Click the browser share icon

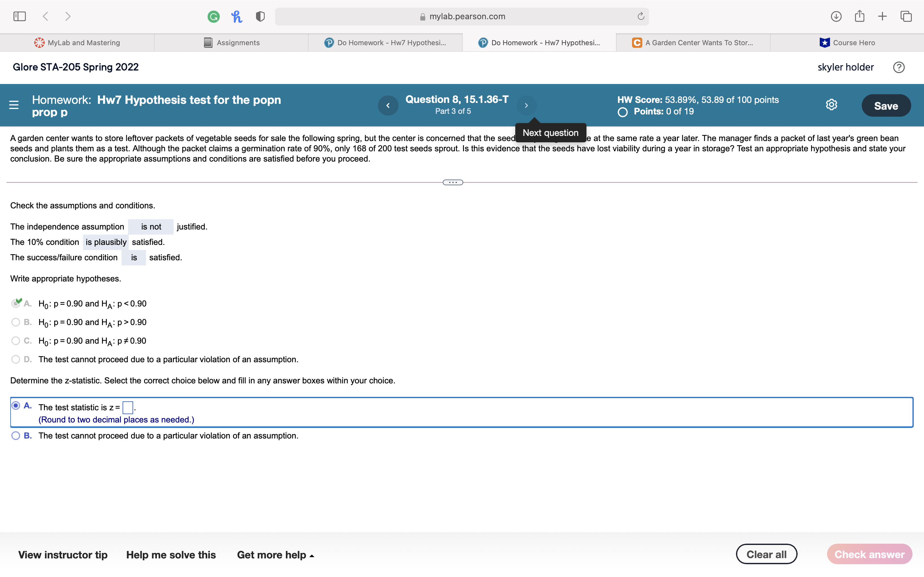[859, 16]
